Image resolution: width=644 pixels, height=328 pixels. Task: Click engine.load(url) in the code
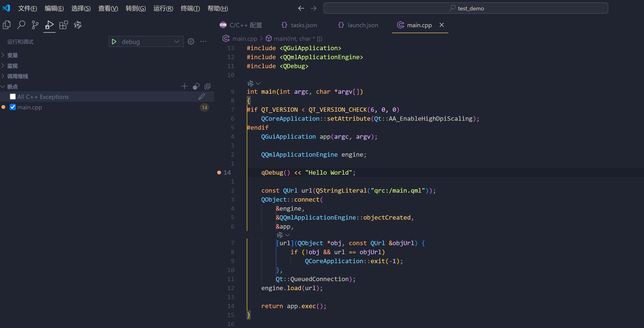coord(292,288)
